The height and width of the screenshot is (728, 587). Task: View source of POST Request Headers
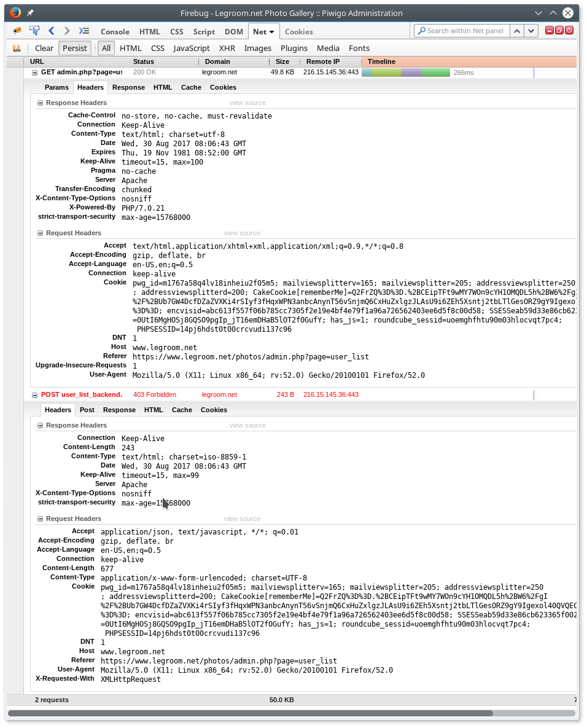click(242, 519)
